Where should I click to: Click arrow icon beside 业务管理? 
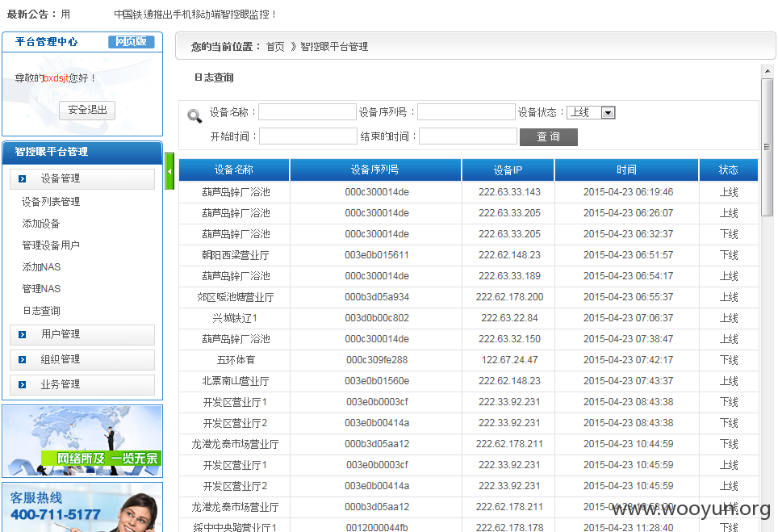[x=23, y=384]
